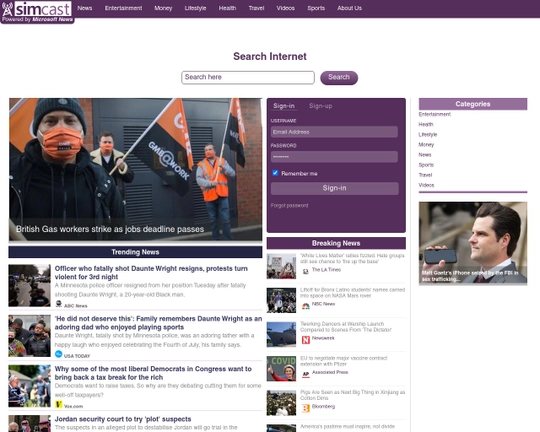Click the Vox.com source icon
The height and width of the screenshot is (432, 540).
(x=59, y=405)
